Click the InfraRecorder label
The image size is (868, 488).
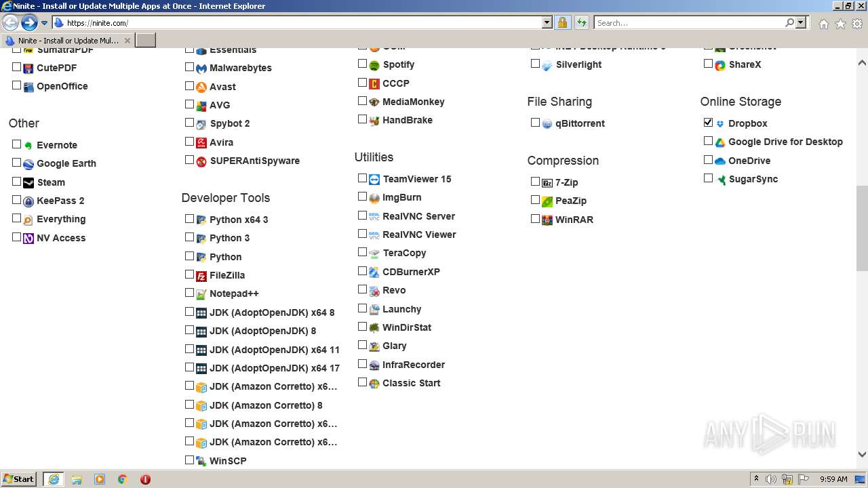(x=413, y=365)
